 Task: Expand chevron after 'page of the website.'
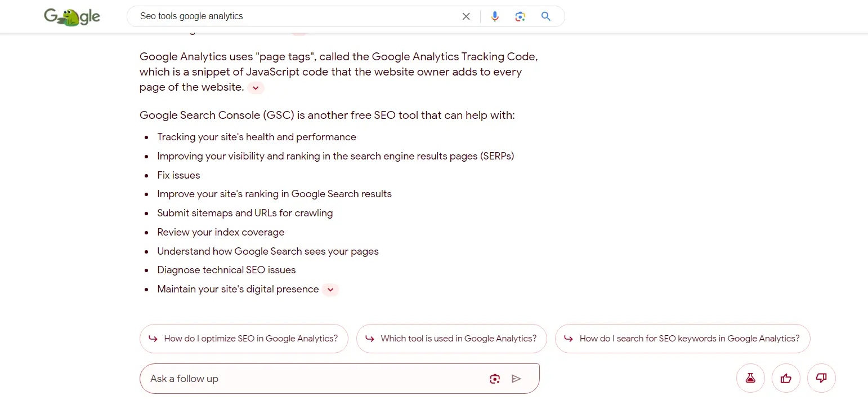click(x=256, y=88)
